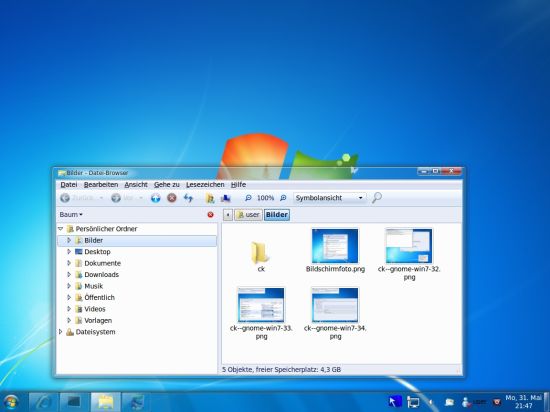The width and height of the screenshot is (550, 412).
Task: Open the Baum sidebar selector dropdown
Action: 71,215
